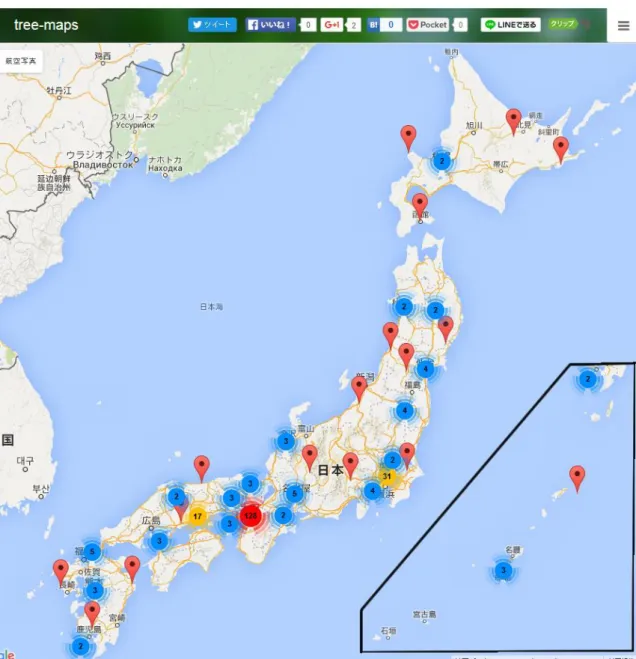Open the hamburger menu icon

click(623, 26)
